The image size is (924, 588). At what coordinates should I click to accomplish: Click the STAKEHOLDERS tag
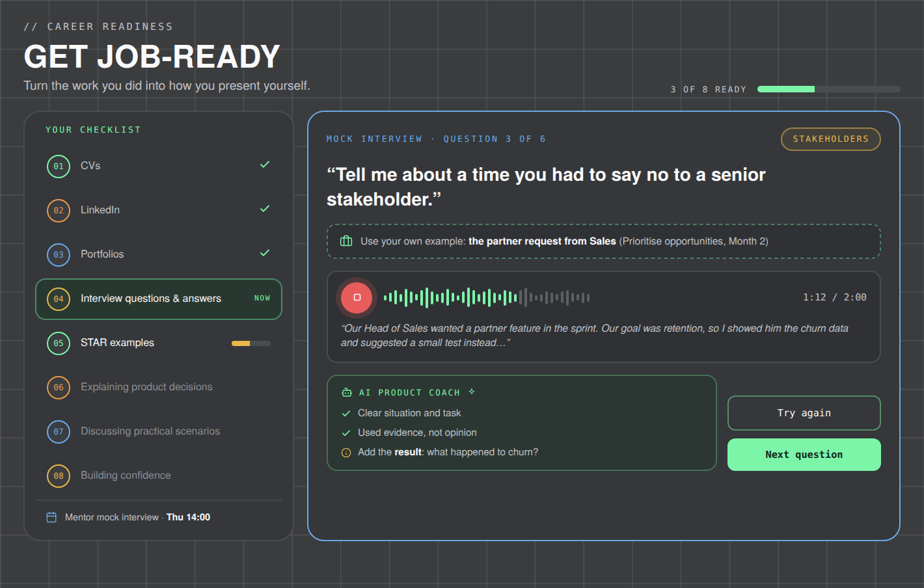(830, 139)
